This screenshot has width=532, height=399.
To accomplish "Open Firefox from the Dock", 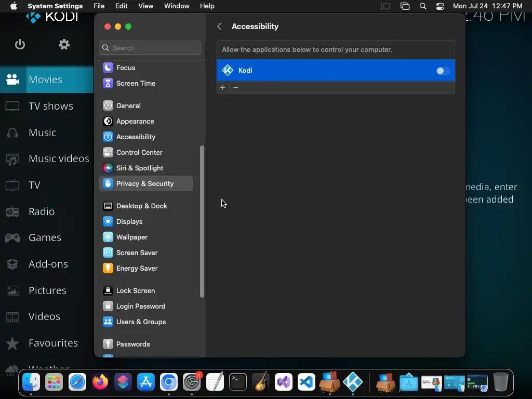I will (100, 382).
